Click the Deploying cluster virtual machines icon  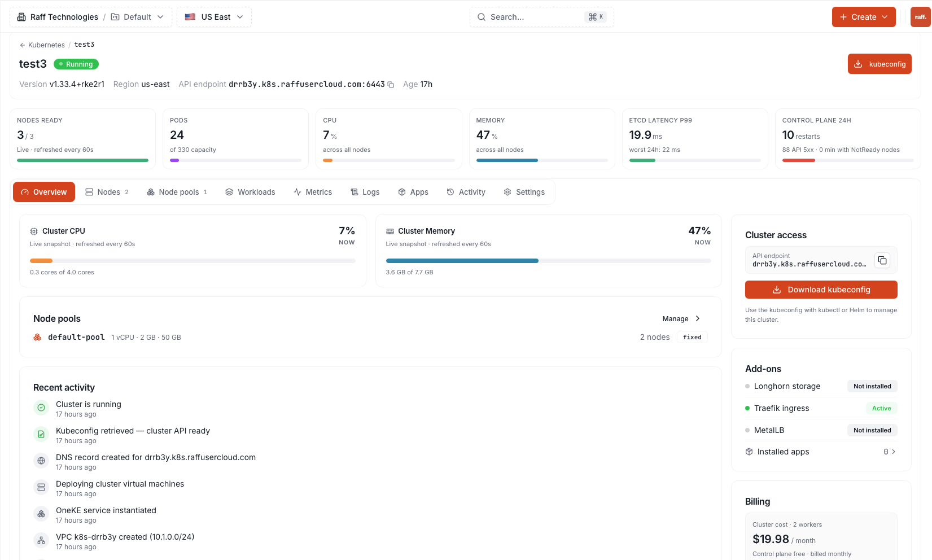click(x=41, y=487)
